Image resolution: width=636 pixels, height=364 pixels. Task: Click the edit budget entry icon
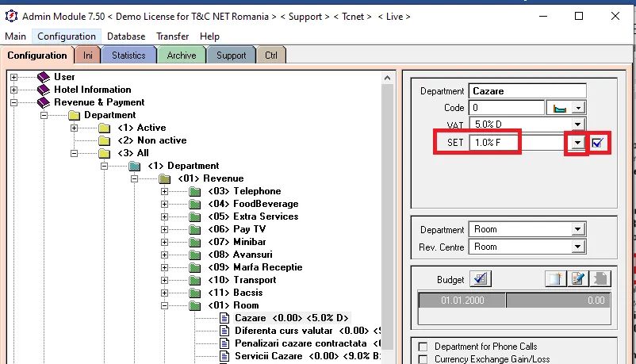coord(578,279)
